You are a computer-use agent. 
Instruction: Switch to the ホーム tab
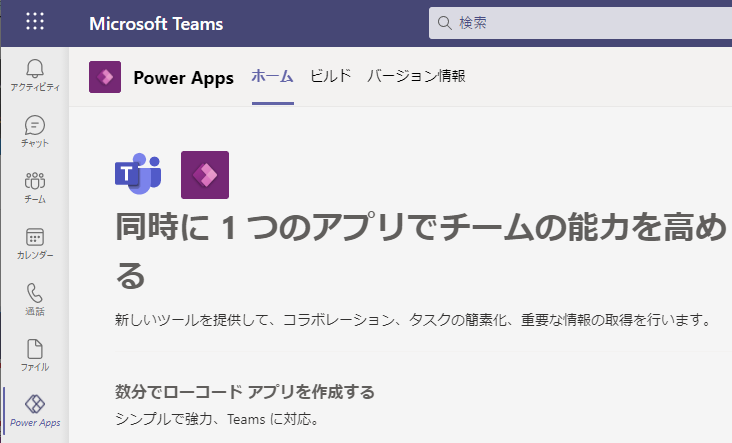[x=273, y=76]
